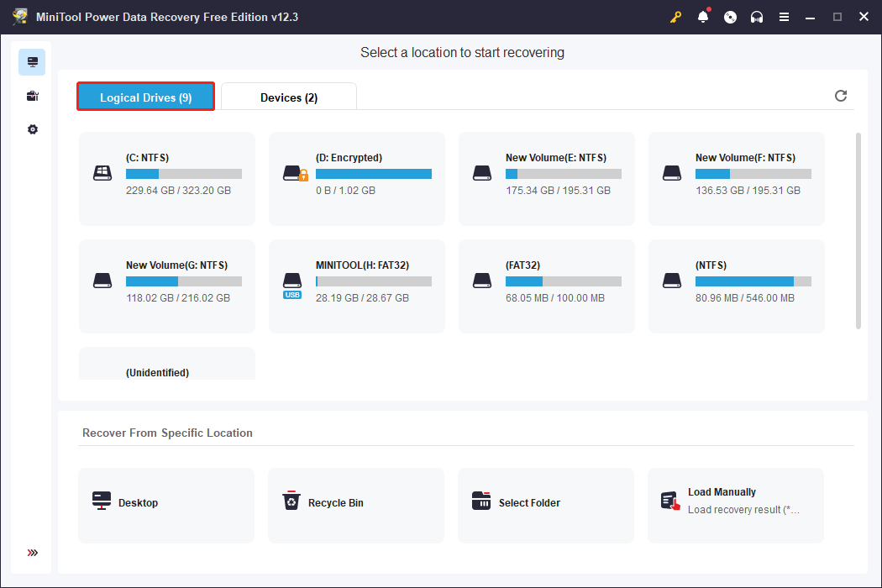
Task: Open Recycle Bin recovery
Action: (x=356, y=503)
